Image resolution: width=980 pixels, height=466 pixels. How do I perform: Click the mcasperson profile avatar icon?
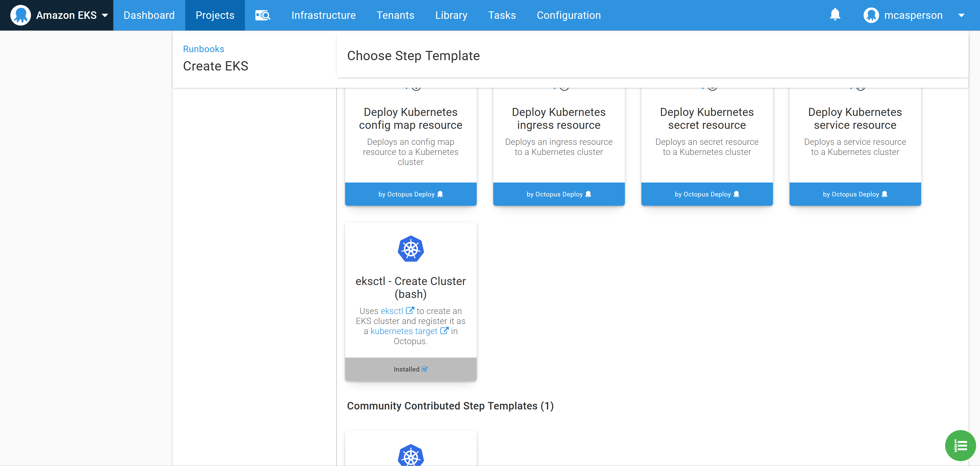[871, 15]
